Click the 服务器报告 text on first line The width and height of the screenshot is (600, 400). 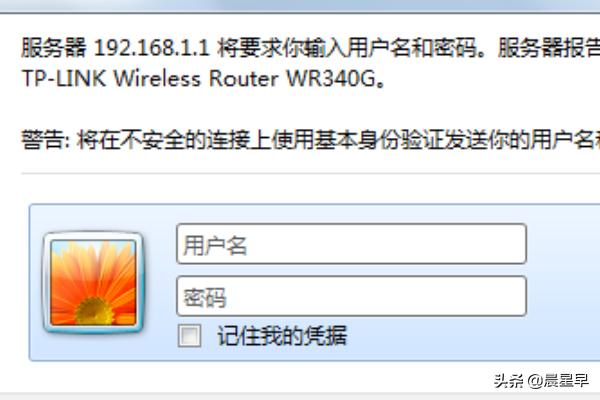[549, 48]
